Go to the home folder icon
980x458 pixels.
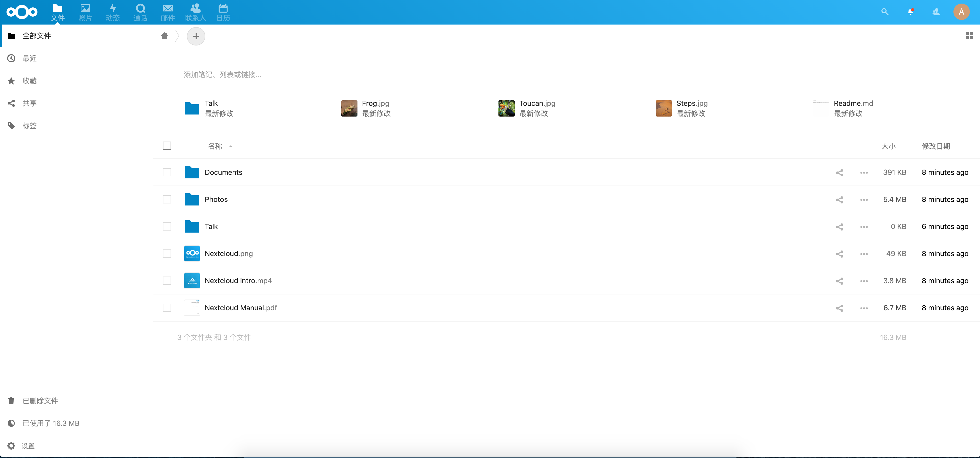[x=164, y=36]
